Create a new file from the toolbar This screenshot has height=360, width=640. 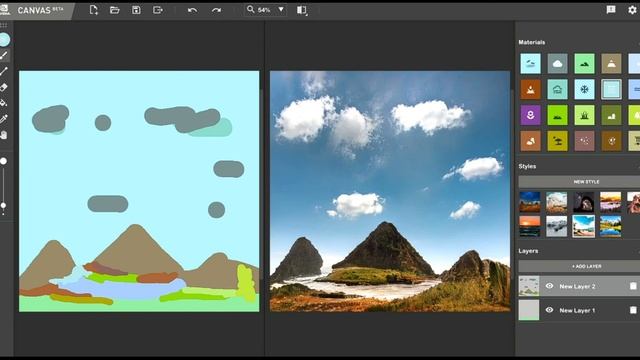93,10
